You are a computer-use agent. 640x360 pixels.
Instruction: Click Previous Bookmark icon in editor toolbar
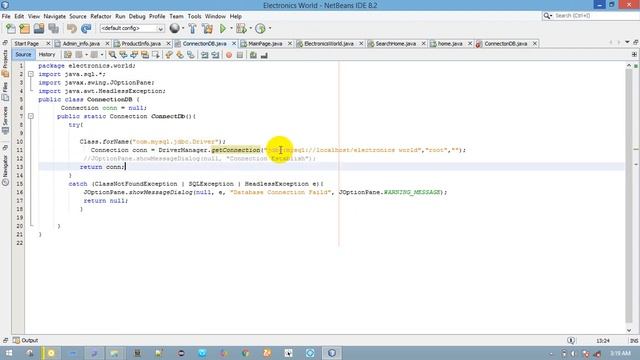pos(169,55)
